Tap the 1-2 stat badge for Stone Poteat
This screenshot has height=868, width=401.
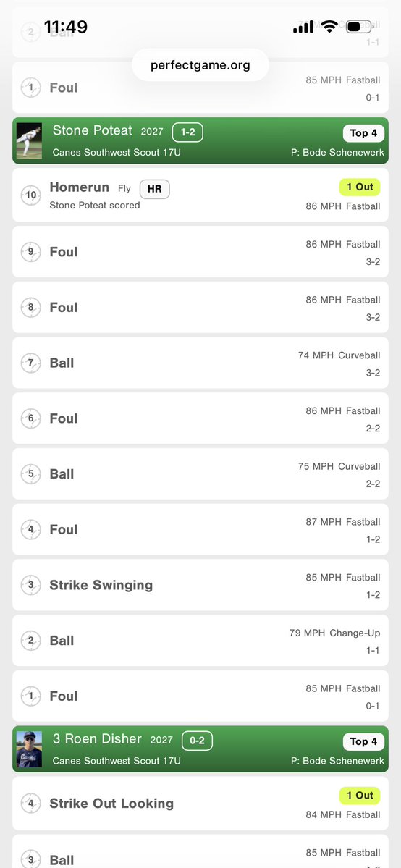point(187,132)
